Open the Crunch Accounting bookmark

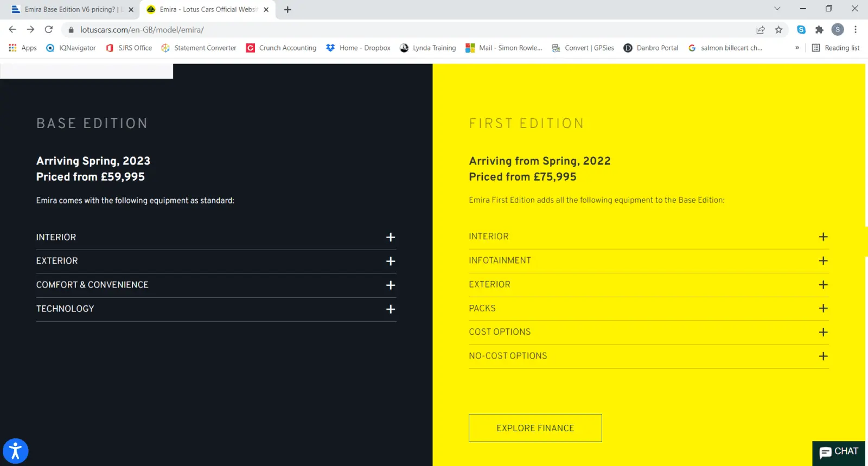click(x=281, y=48)
